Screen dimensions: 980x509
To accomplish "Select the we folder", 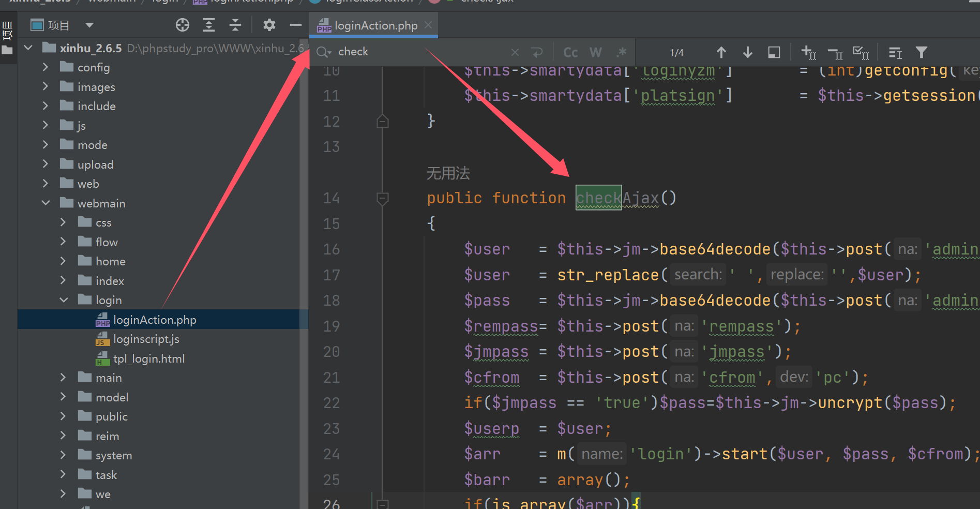I will coord(103,494).
